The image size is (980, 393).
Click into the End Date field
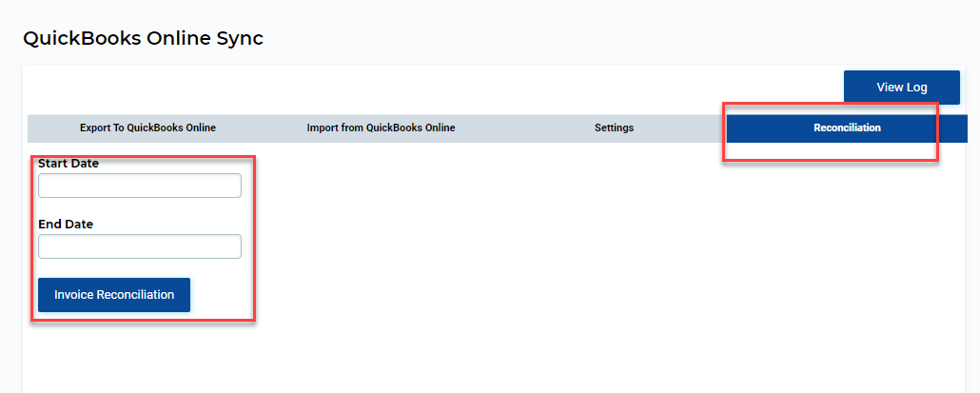pyautogui.click(x=139, y=246)
